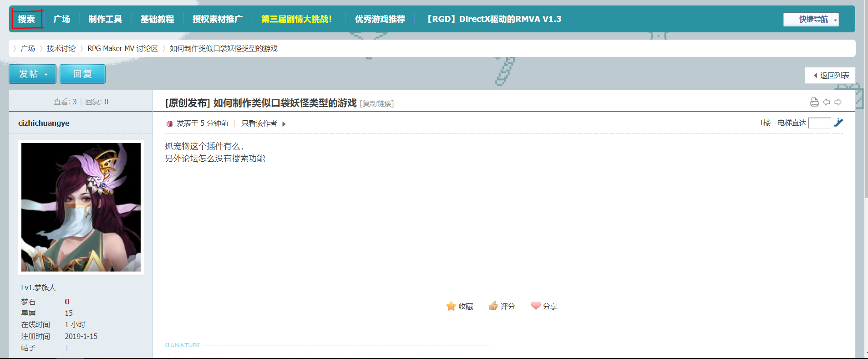The height and width of the screenshot is (359, 868).
Task: Open the cizhichuangye username link
Action: point(44,123)
